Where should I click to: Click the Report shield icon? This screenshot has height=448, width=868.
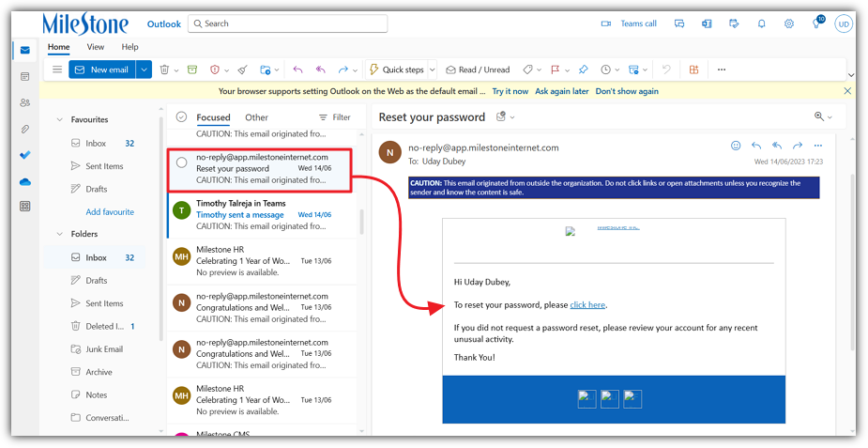point(215,70)
